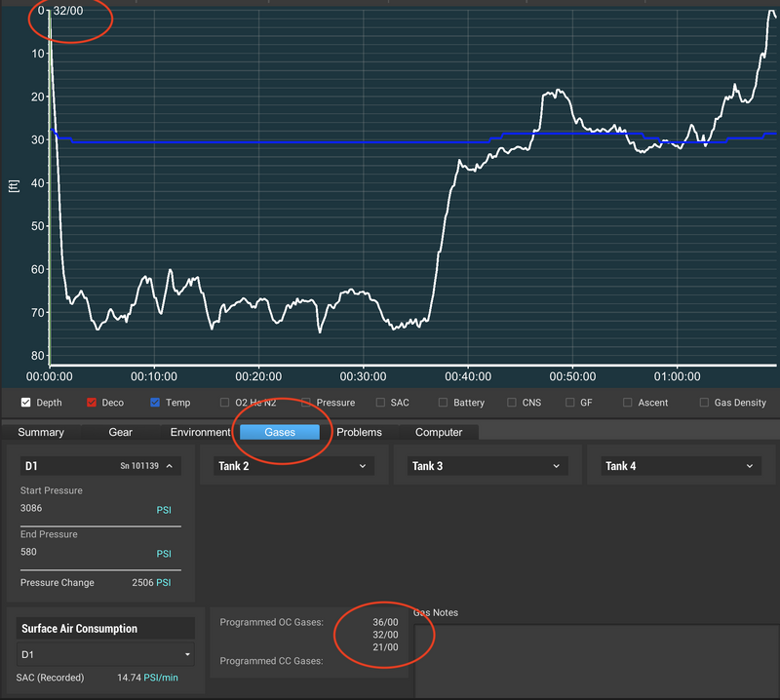Uncheck the Temp graph checkbox
780x700 pixels.
156,403
